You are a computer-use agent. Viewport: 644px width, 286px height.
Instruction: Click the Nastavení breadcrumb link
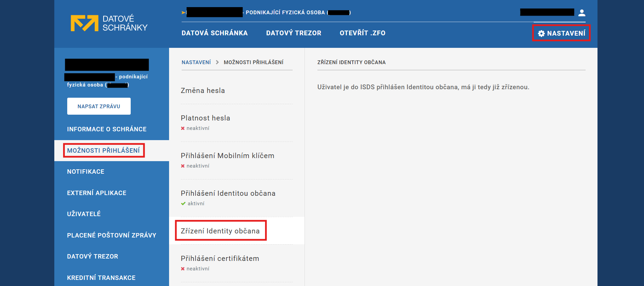pos(196,62)
